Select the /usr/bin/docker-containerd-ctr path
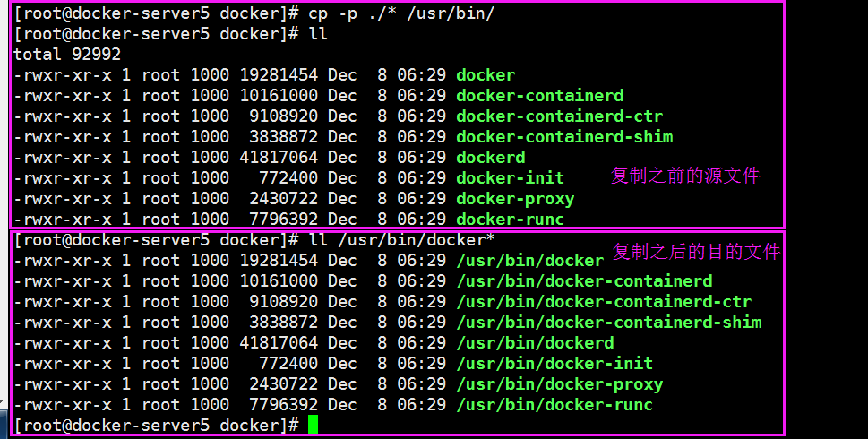Image resolution: width=868 pixels, height=439 pixels. point(604,302)
